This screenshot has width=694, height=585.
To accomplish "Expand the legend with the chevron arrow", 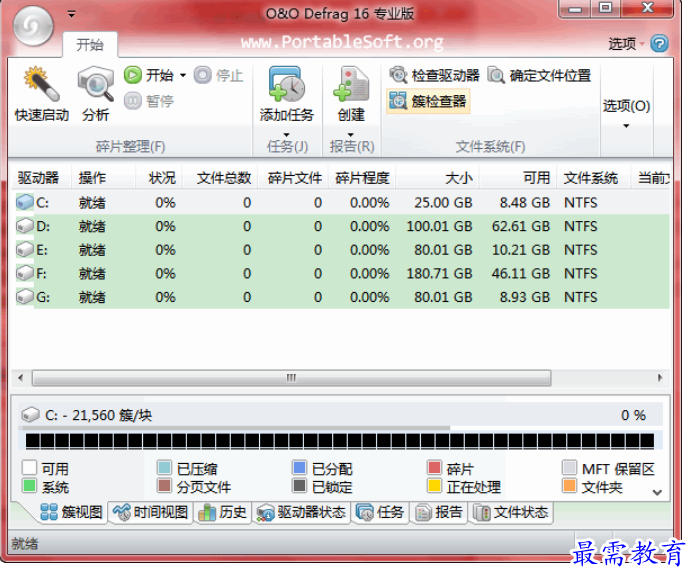I will (x=657, y=492).
